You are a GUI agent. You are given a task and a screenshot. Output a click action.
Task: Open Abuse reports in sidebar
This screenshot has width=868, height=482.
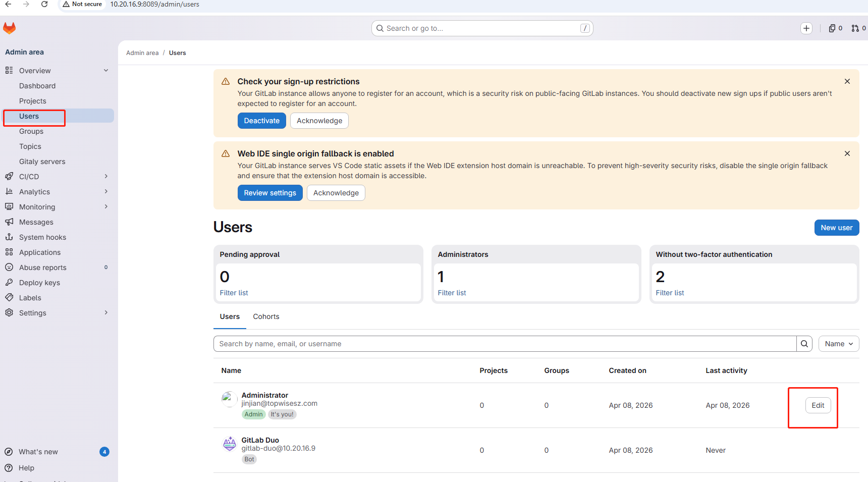pos(58,267)
